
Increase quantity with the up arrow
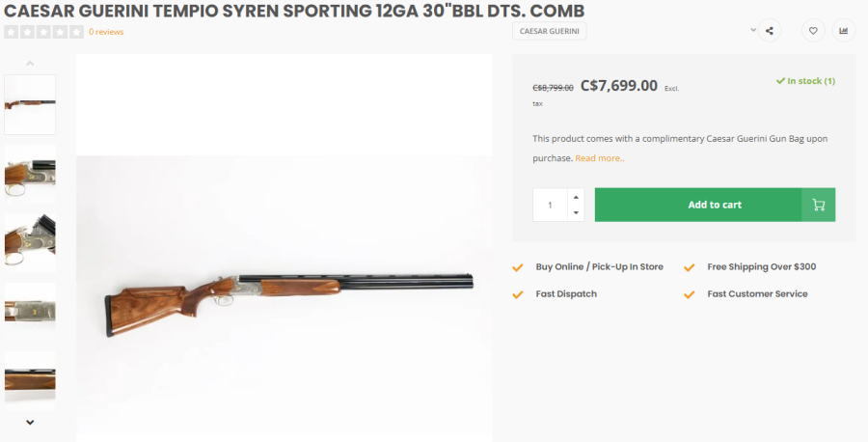(x=576, y=197)
